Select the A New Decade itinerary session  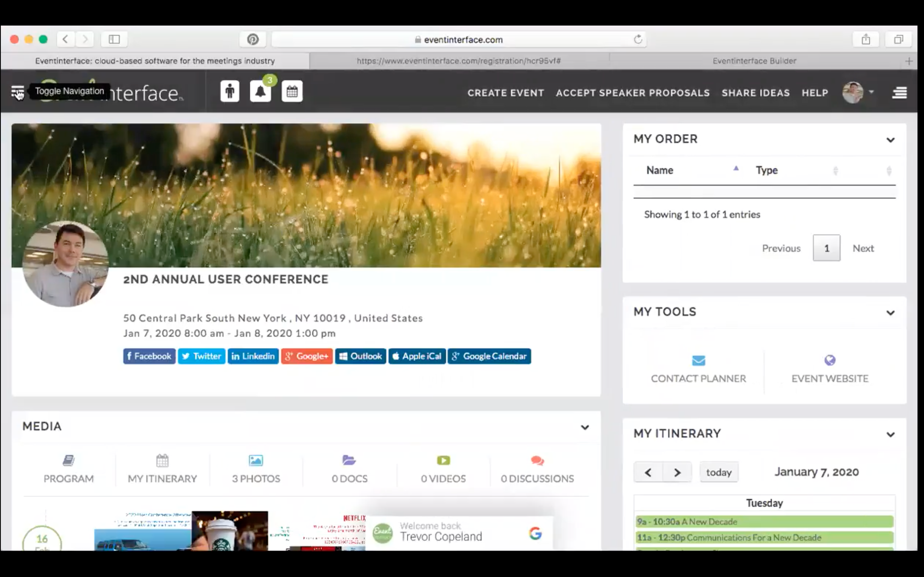(764, 522)
